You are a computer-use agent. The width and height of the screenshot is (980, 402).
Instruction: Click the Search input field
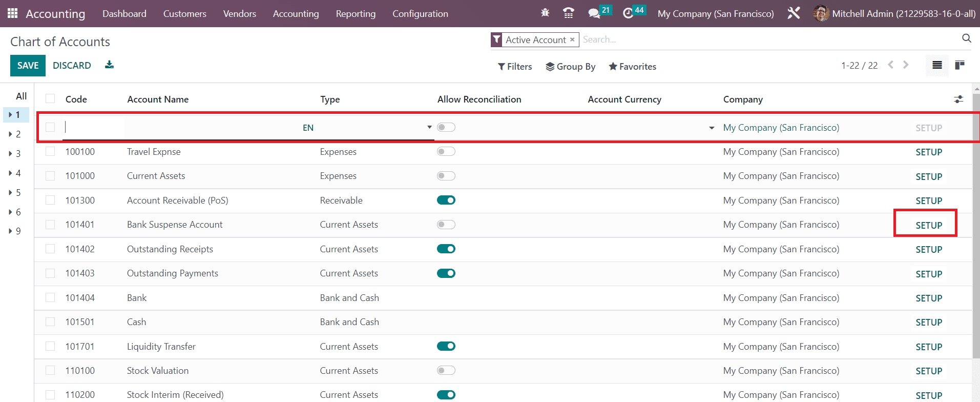[768, 39]
